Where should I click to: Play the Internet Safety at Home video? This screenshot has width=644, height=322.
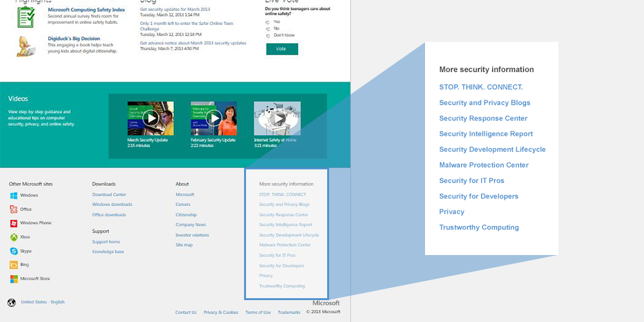[x=277, y=118]
